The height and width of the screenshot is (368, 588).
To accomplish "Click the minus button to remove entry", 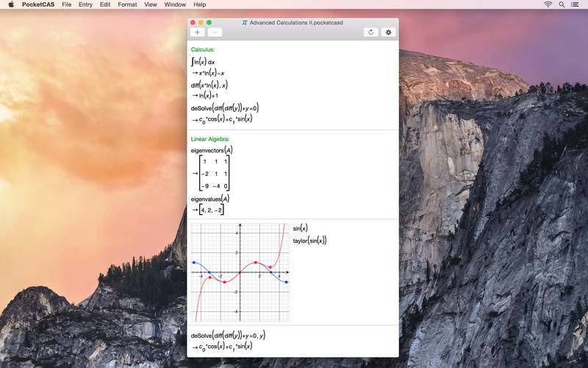I will click(215, 32).
